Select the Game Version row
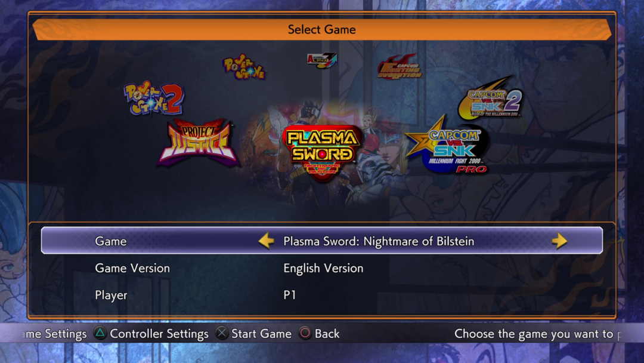Viewport: 644px width, 363px height. 322,268
